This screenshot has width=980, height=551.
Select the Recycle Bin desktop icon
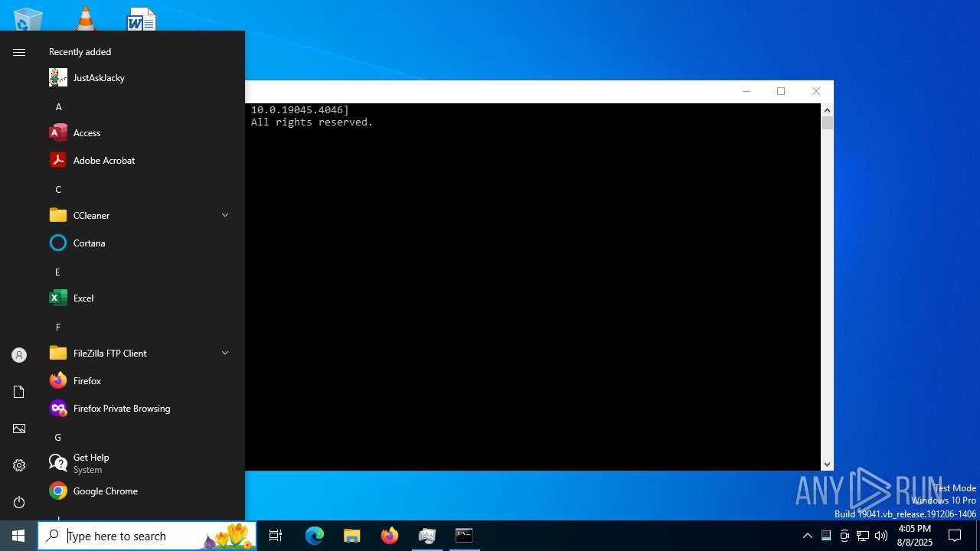point(28,19)
